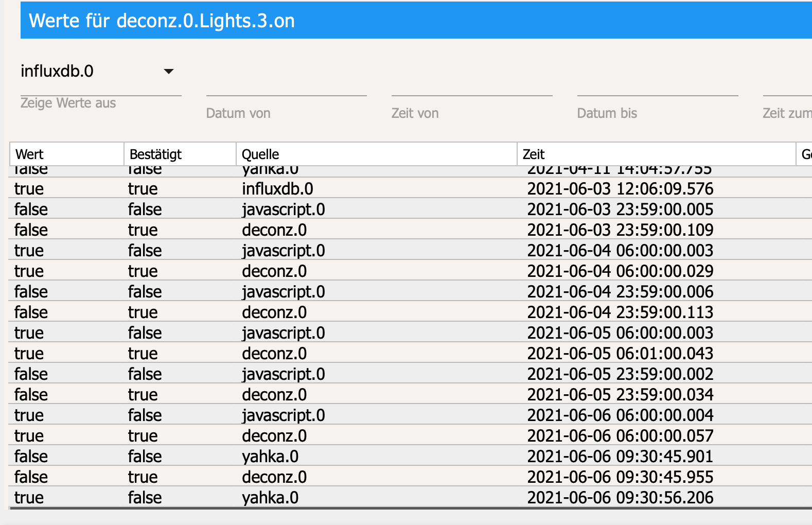Click the Bestätigt column header
This screenshot has width=812, height=525.
pyautogui.click(x=180, y=154)
